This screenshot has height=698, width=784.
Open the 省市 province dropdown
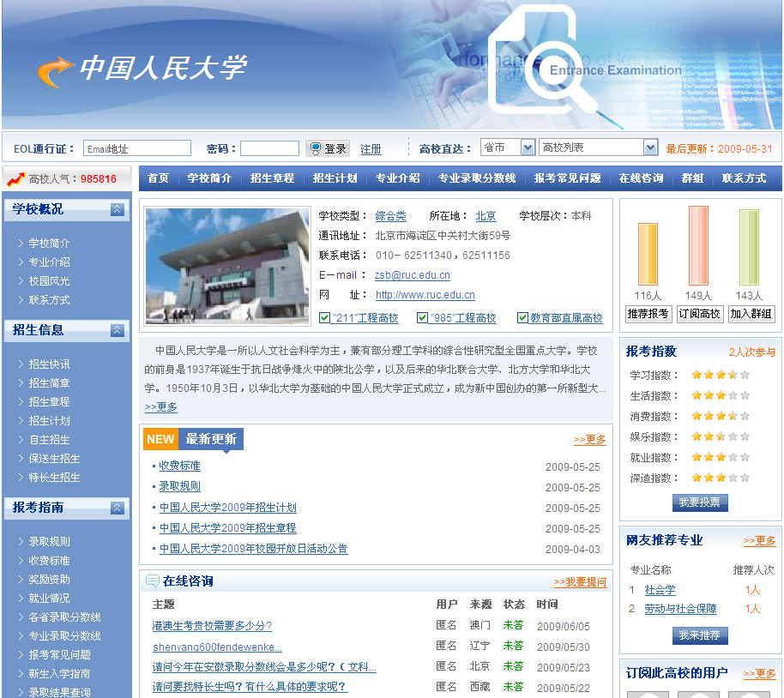507,148
